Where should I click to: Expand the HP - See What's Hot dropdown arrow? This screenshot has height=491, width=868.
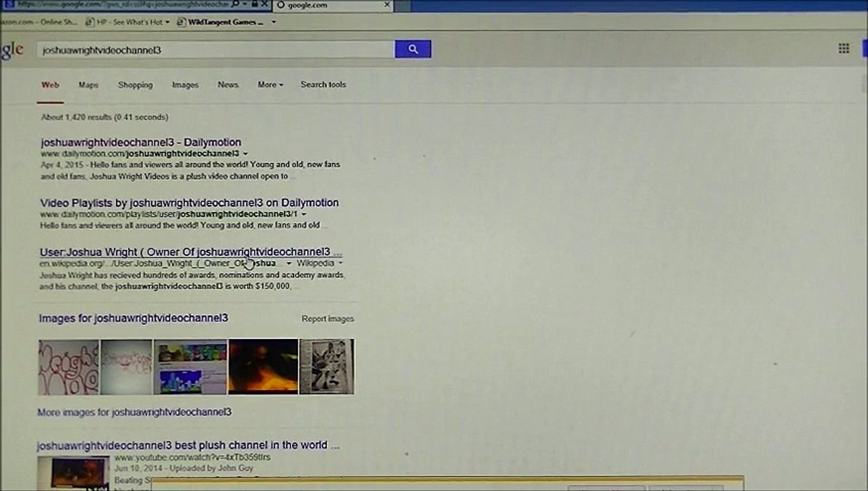167,22
